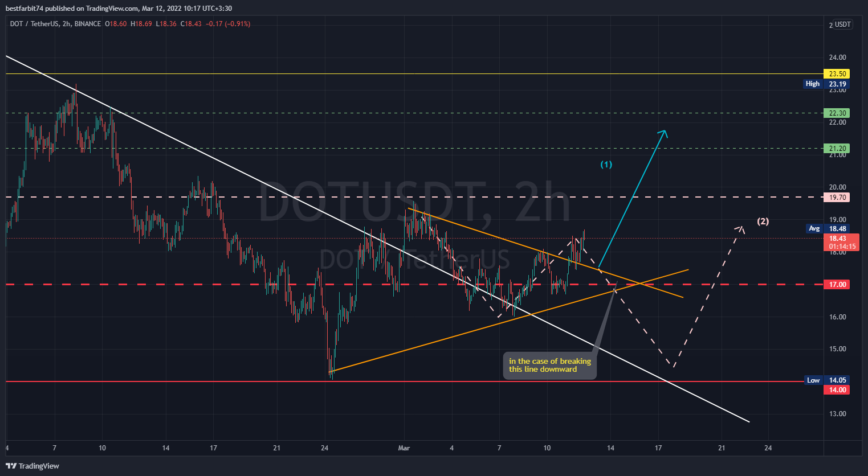
Task: Click the 24.00 price axis tick
Action: pos(837,58)
